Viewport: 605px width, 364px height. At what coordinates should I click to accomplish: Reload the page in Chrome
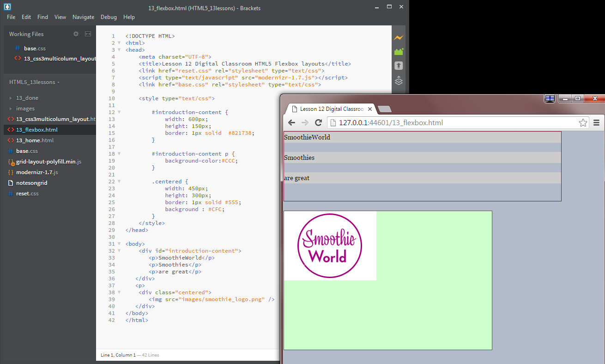pos(318,122)
